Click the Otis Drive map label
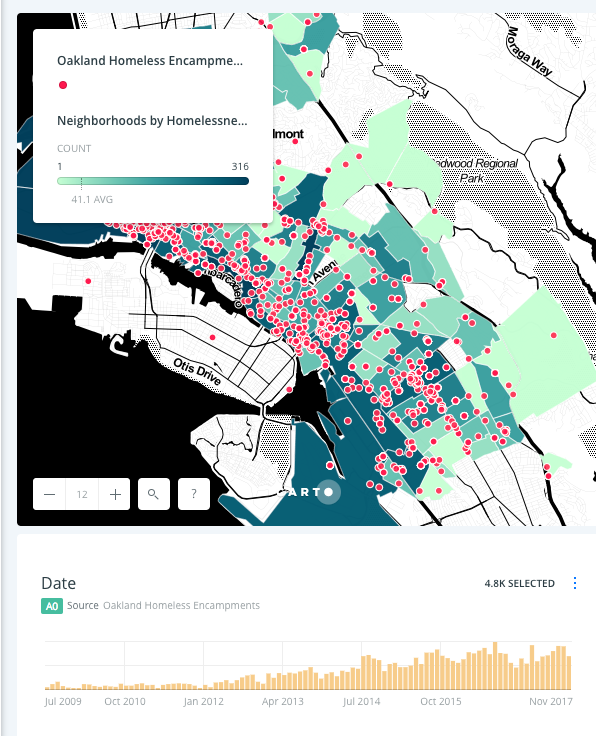Image resolution: width=596 pixels, height=736 pixels. [x=197, y=371]
